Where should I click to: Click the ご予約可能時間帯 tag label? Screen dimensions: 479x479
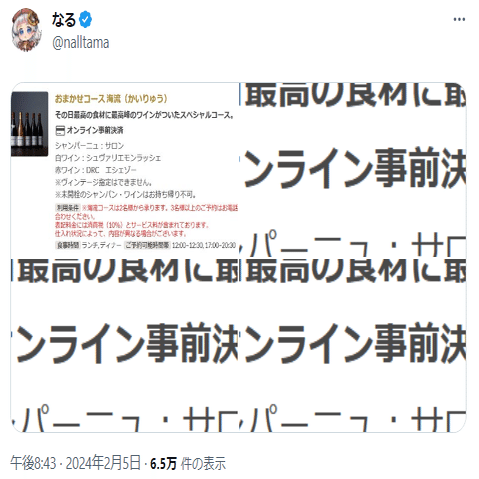(x=147, y=245)
